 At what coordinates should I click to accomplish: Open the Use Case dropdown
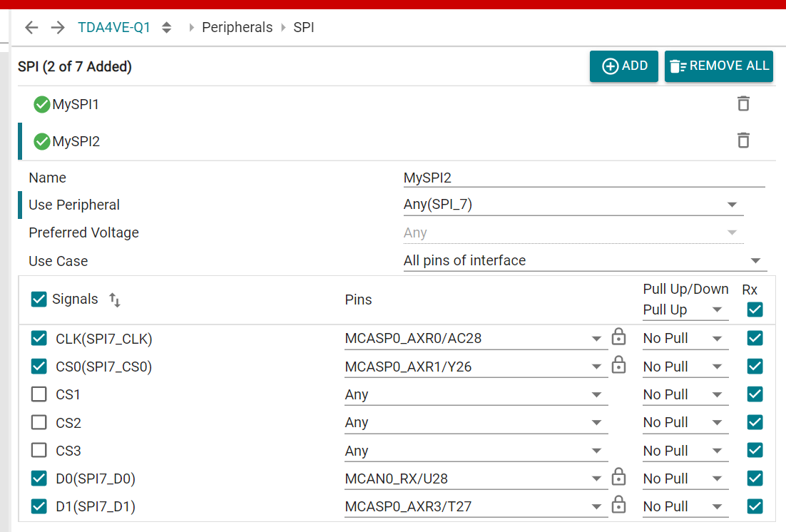coord(584,261)
